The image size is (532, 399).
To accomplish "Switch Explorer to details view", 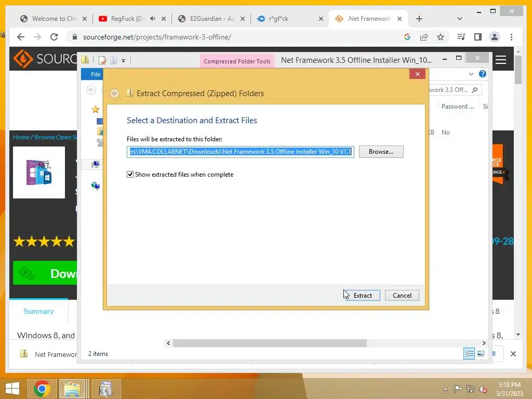I will pos(469,353).
